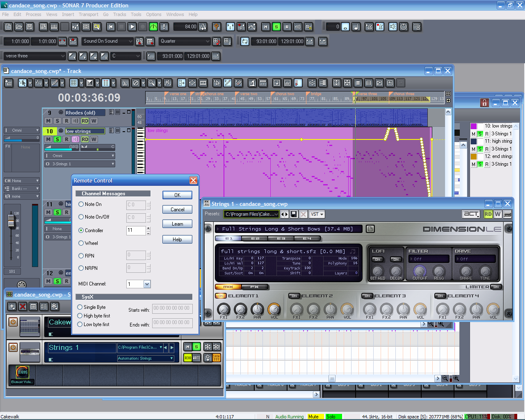Select the Note On radio button
Viewport: 525px width, 420px height.
click(81, 204)
